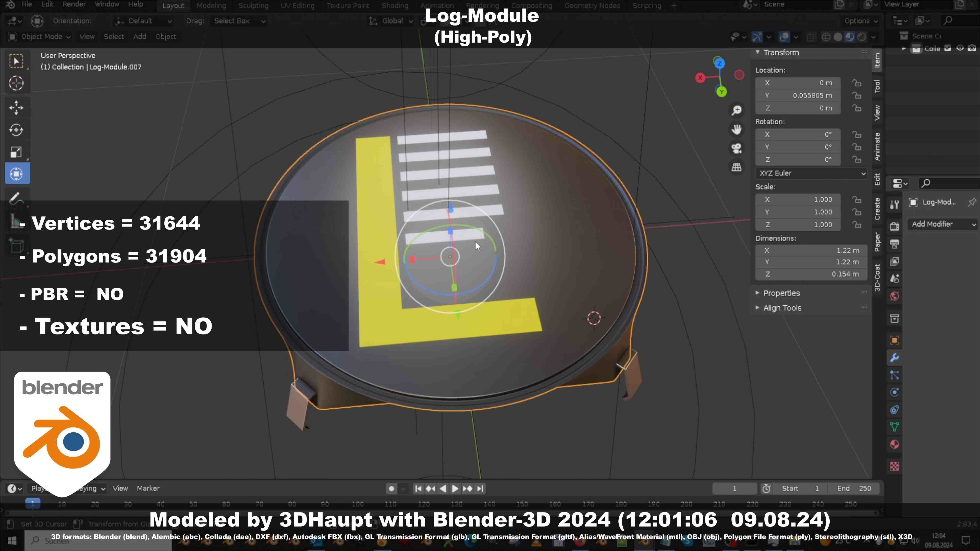Open the Particles properties tab icon
The height and width of the screenshot is (551, 980).
pyautogui.click(x=895, y=375)
